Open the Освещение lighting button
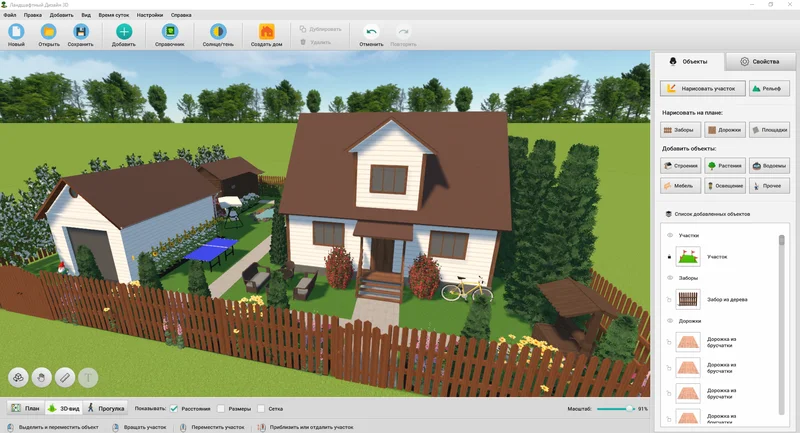800x433 pixels. [x=725, y=186]
